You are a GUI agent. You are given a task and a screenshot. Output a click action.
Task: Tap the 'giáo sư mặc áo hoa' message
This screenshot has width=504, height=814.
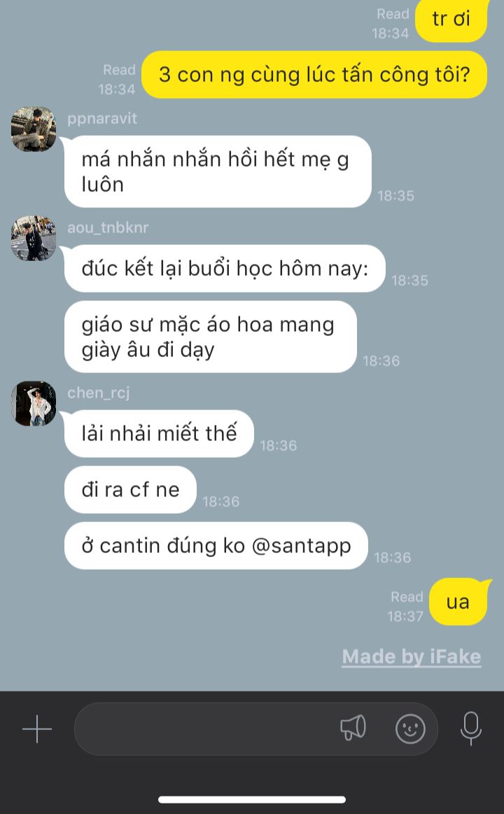pyautogui.click(x=211, y=337)
